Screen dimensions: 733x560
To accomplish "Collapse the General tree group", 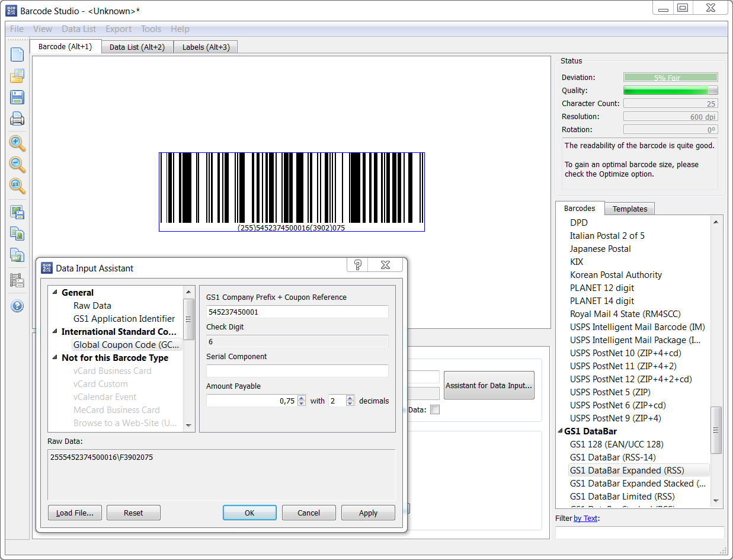I will pyautogui.click(x=55, y=292).
